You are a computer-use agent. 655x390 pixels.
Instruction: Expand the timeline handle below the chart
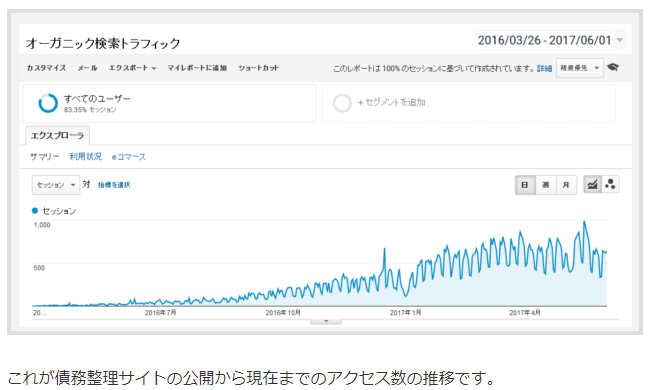[x=326, y=322]
